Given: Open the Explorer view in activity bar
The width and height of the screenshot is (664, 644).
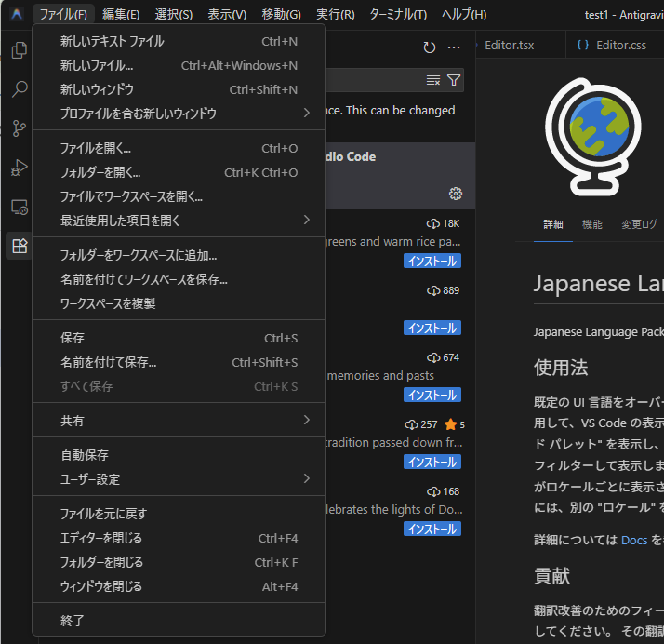Looking at the screenshot, I should pyautogui.click(x=19, y=50).
